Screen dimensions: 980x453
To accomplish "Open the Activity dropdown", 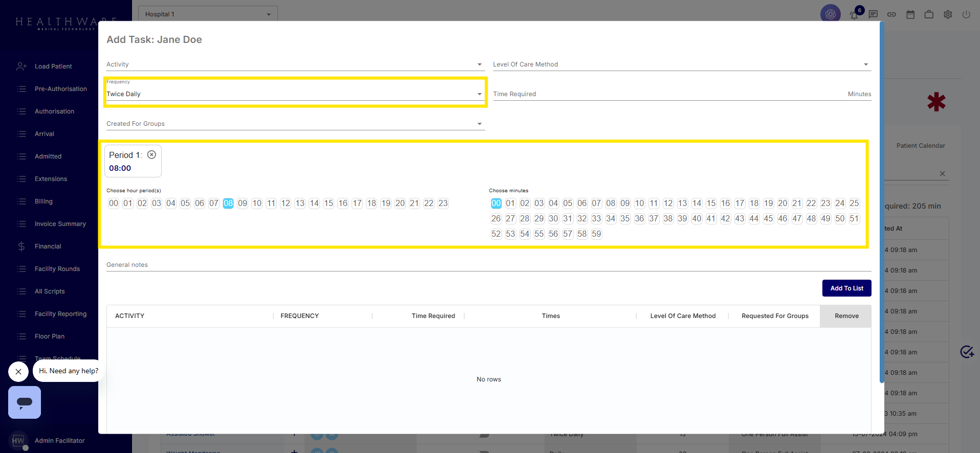I will point(294,64).
